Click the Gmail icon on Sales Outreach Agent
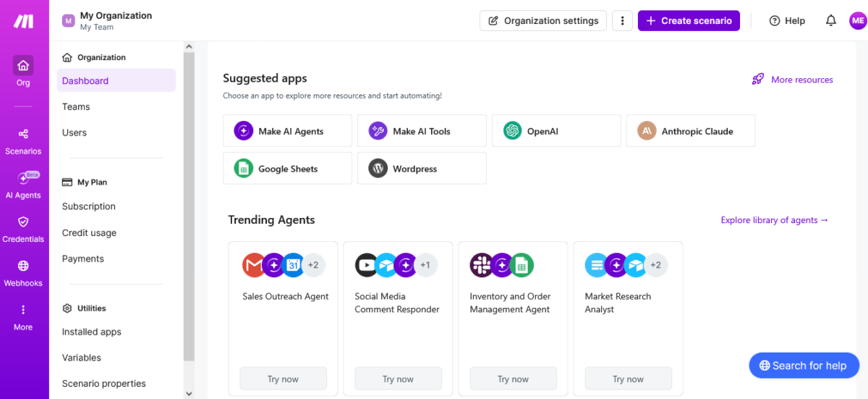This screenshot has height=399, width=868. [x=254, y=265]
